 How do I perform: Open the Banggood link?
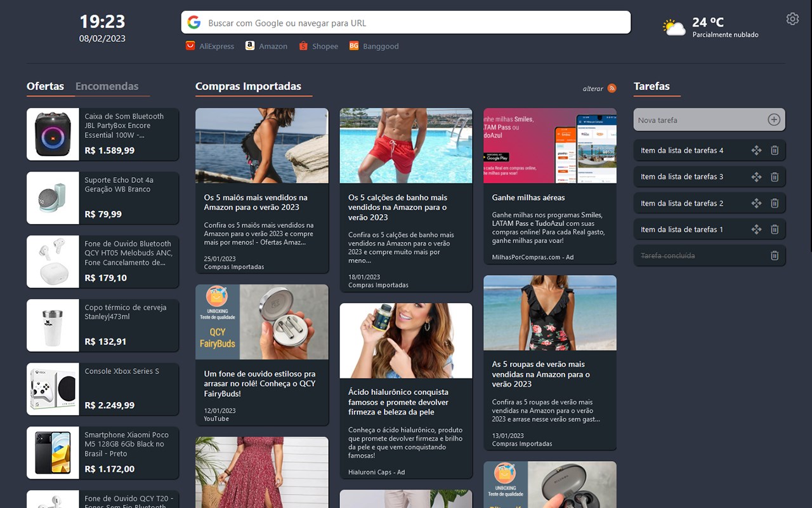[x=381, y=46]
